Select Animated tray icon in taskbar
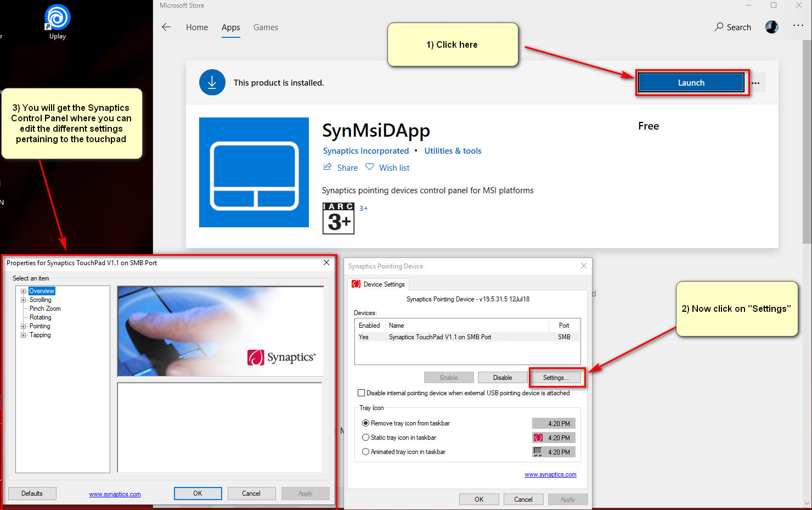The width and height of the screenshot is (812, 510). pos(365,452)
